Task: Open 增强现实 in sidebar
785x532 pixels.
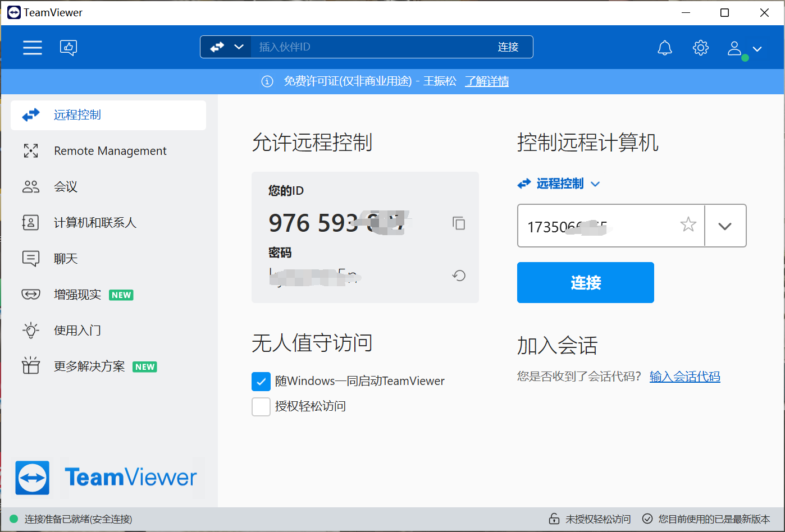Action: click(x=108, y=295)
